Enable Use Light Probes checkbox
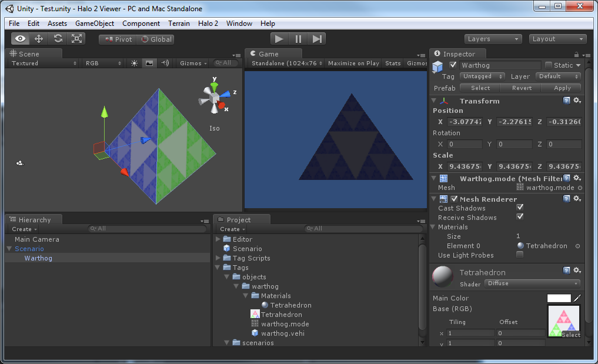 [520, 255]
